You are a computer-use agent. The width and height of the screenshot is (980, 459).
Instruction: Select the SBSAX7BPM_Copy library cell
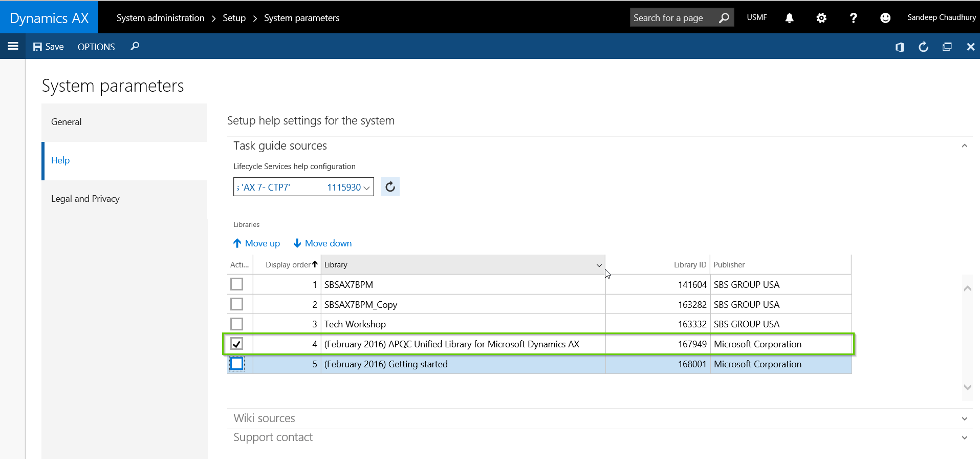463,305
